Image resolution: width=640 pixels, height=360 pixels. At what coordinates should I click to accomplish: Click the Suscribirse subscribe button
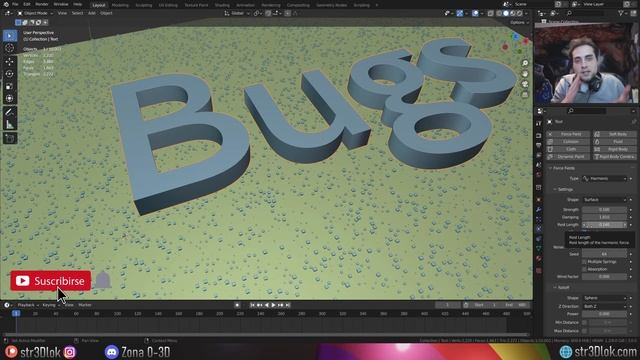click(51, 281)
